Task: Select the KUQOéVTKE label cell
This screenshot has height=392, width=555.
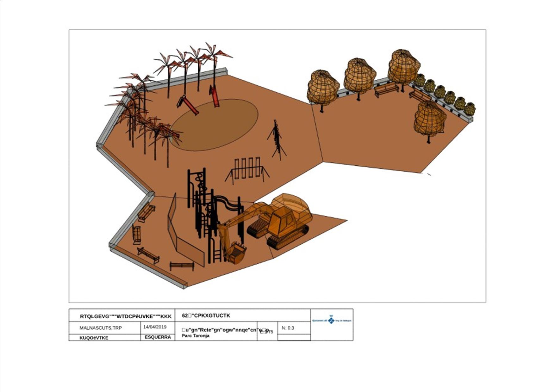Action: 94,338
